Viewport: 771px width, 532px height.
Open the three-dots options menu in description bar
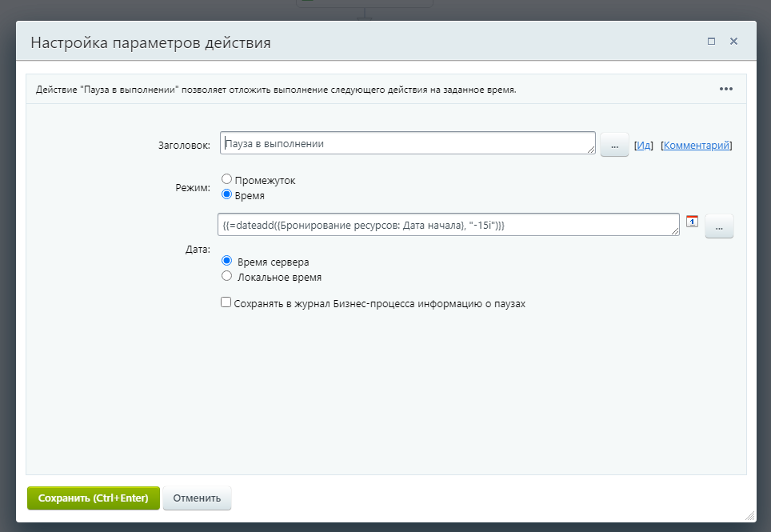(x=725, y=89)
